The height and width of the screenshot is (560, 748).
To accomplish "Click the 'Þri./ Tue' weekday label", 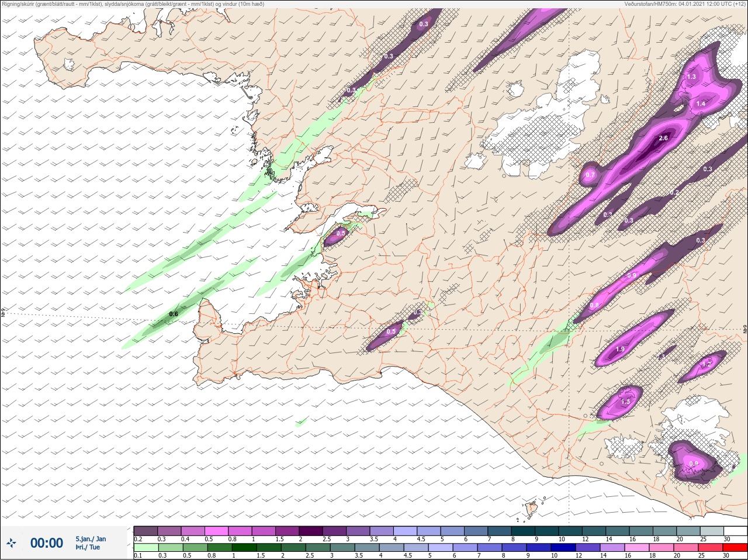I will pos(88,547).
